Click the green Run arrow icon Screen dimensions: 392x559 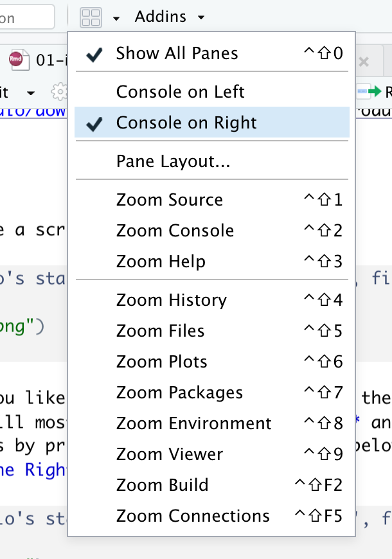click(x=373, y=92)
